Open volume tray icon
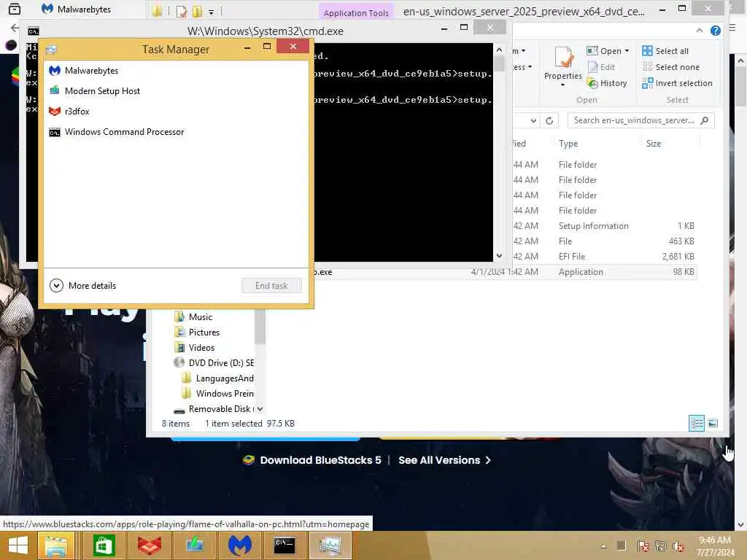The image size is (747, 560). [x=678, y=546]
